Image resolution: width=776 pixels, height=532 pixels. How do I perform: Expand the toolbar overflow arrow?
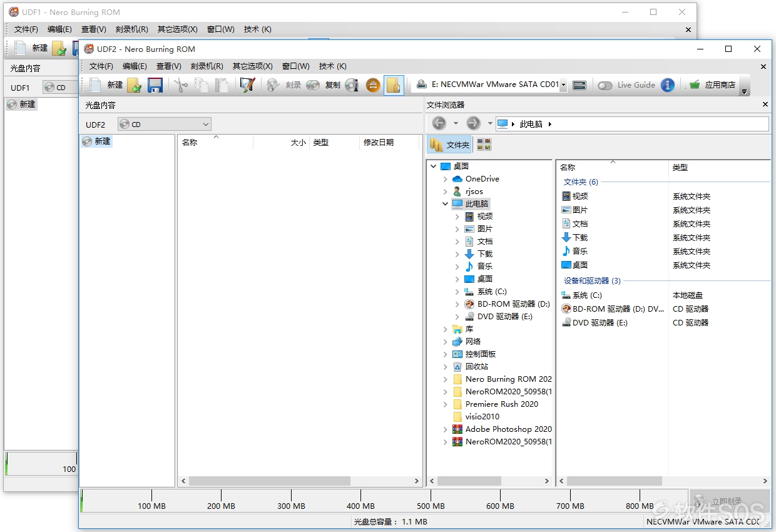744,91
